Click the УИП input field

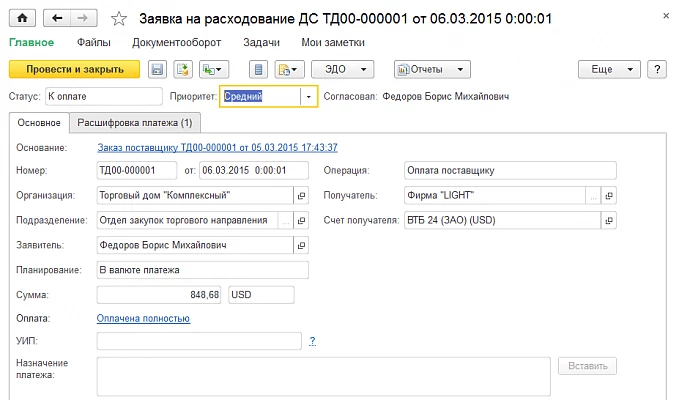pyautogui.click(x=199, y=341)
